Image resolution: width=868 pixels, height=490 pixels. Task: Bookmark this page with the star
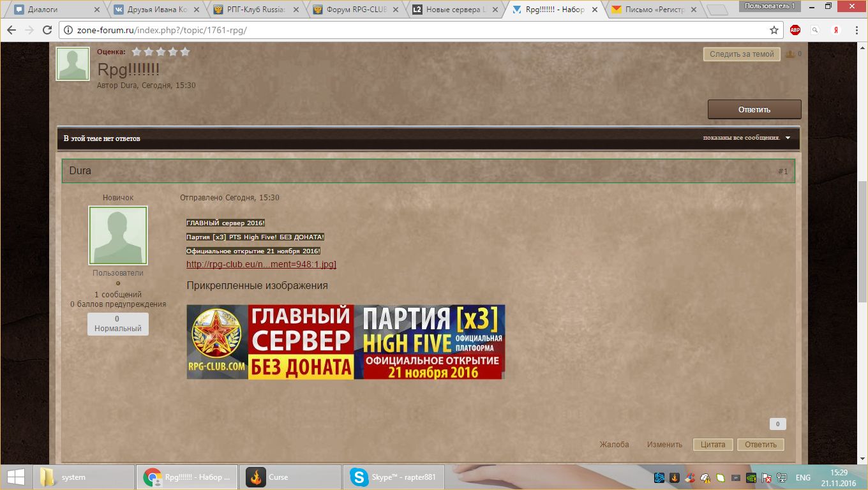tap(774, 30)
